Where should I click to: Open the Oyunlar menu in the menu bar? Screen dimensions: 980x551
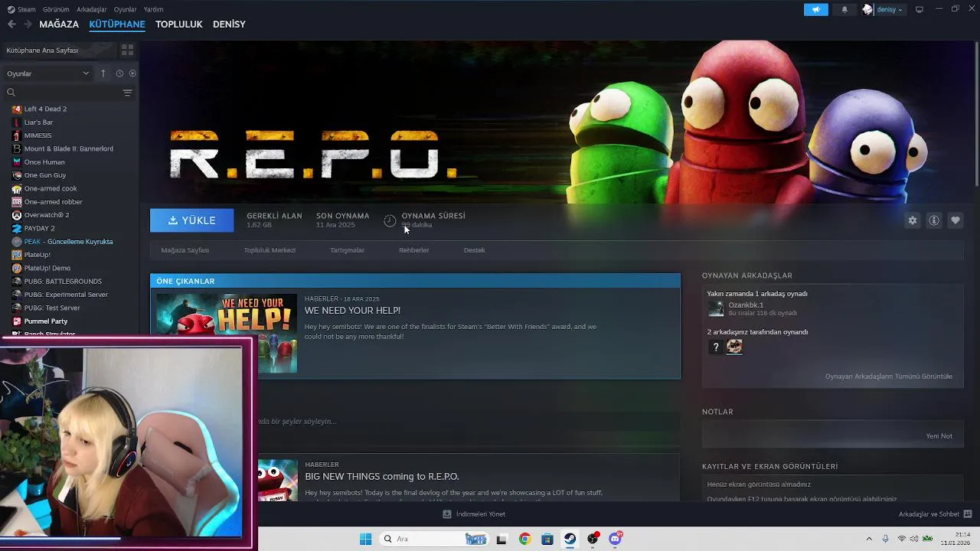coord(126,9)
